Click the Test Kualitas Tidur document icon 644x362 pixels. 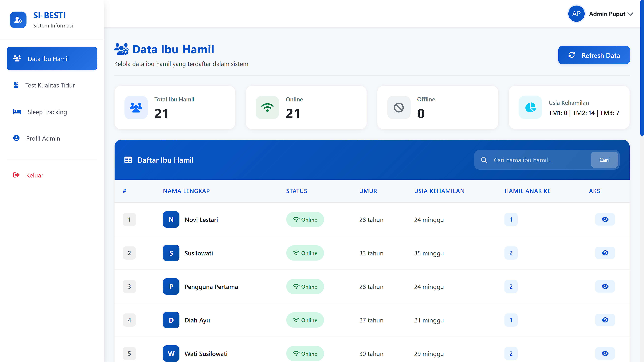pyautogui.click(x=16, y=85)
